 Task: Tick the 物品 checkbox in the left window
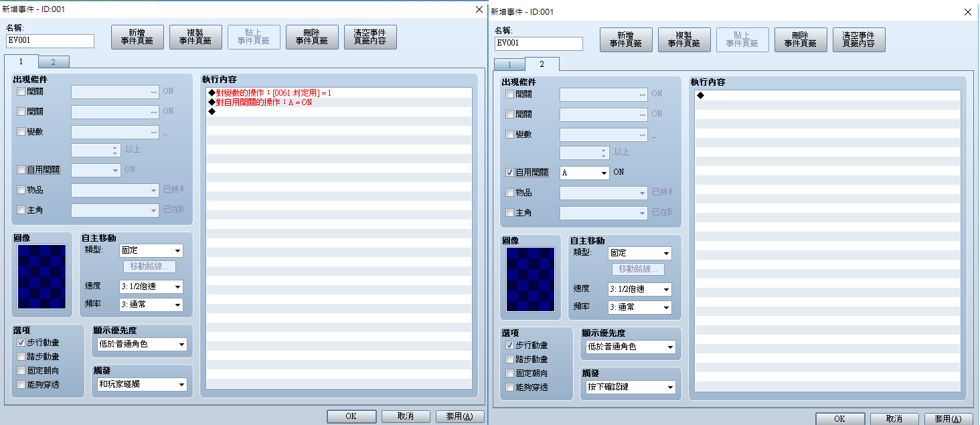coord(21,190)
